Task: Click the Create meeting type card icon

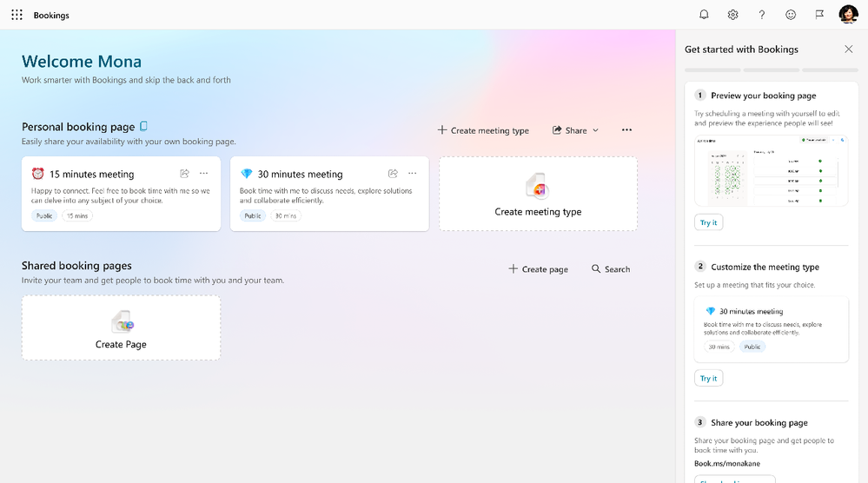Action: coord(538,186)
